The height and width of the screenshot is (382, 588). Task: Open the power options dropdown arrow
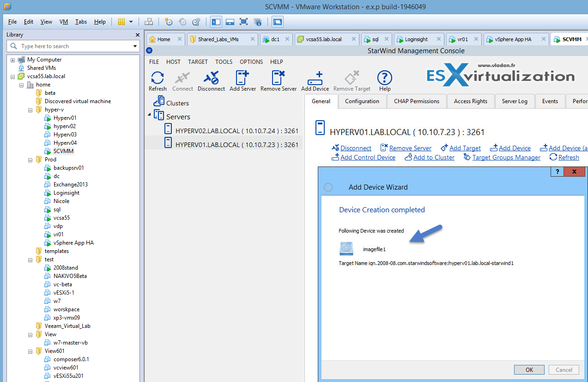(131, 22)
